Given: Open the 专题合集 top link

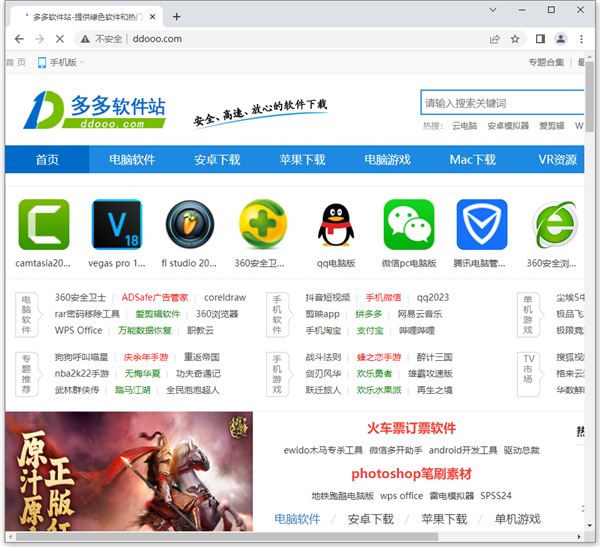Looking at the screenshot, I should click(546, 62).
